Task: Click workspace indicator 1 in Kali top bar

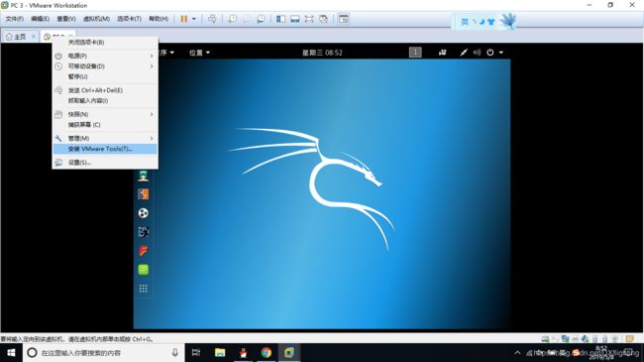Action: pos(415,53)
